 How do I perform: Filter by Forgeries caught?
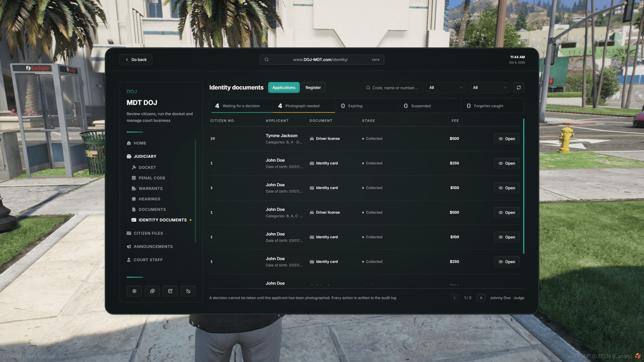492,106
